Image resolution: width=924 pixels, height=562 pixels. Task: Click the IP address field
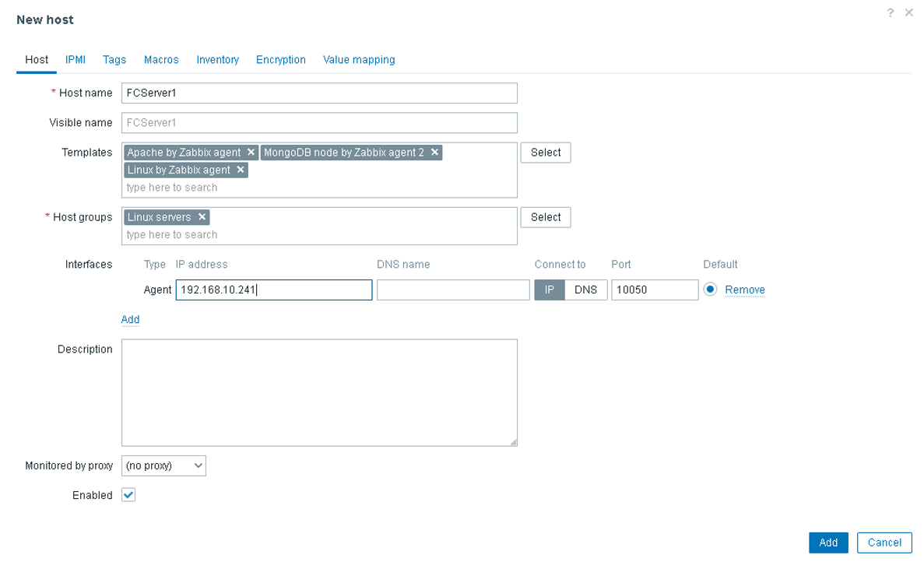tap(274, 290)
